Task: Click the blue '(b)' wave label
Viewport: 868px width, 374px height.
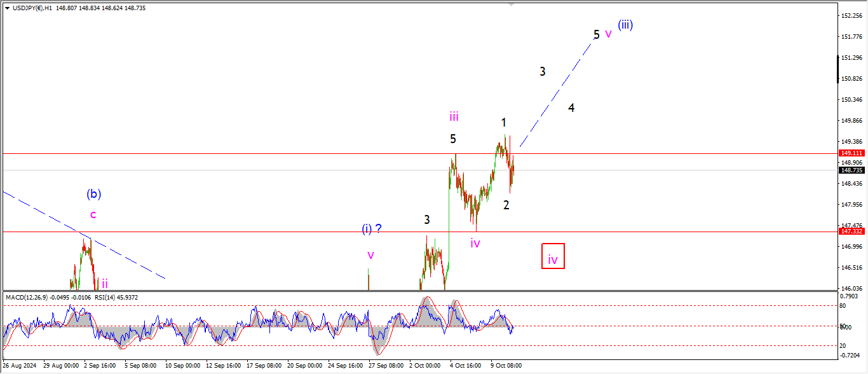Action: pos(94,194)
